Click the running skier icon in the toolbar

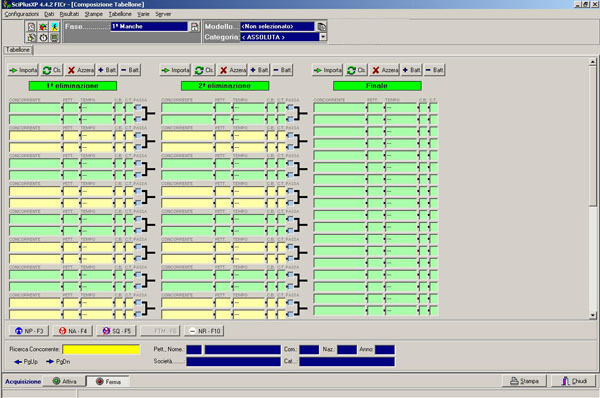(x=55, y=26)
